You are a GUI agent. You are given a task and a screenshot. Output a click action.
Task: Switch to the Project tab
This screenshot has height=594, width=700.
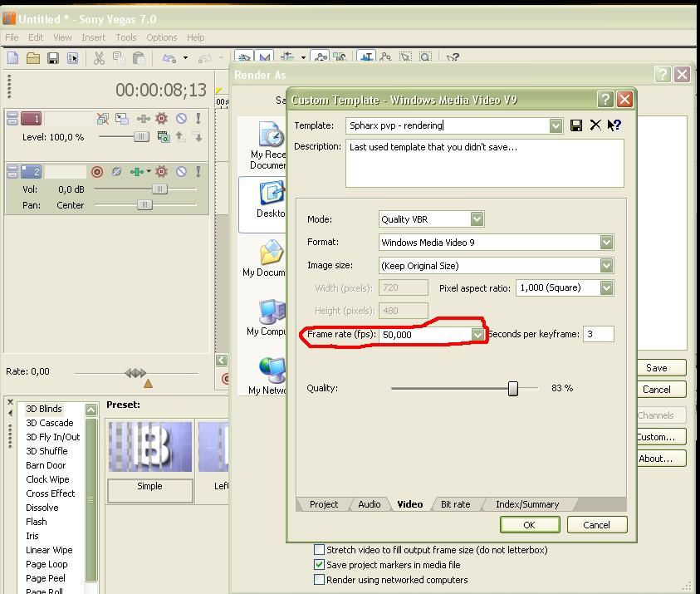324,504
